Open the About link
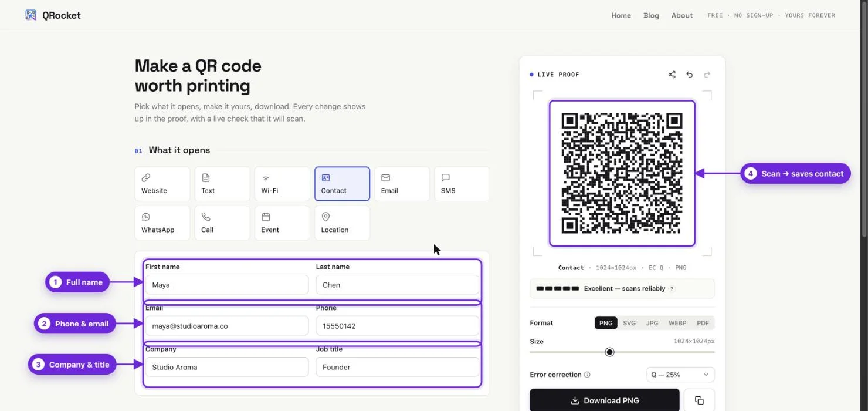 pyautogui.click(x=682, y=15)
